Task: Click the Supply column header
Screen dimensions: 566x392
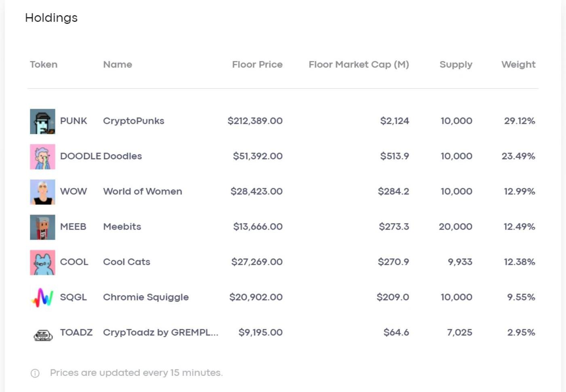Action: point(456,65)
